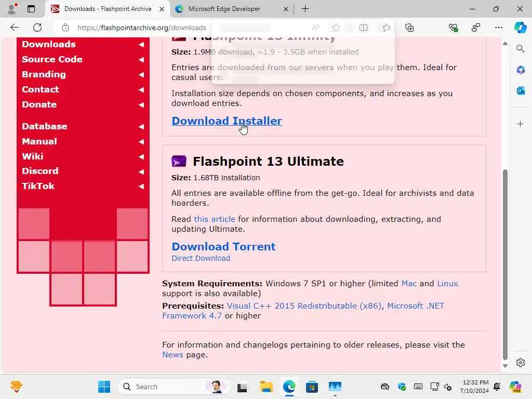
Task: Click the Flashpoint 13 Ultimate purple logo
Action: tap(179, 161)
